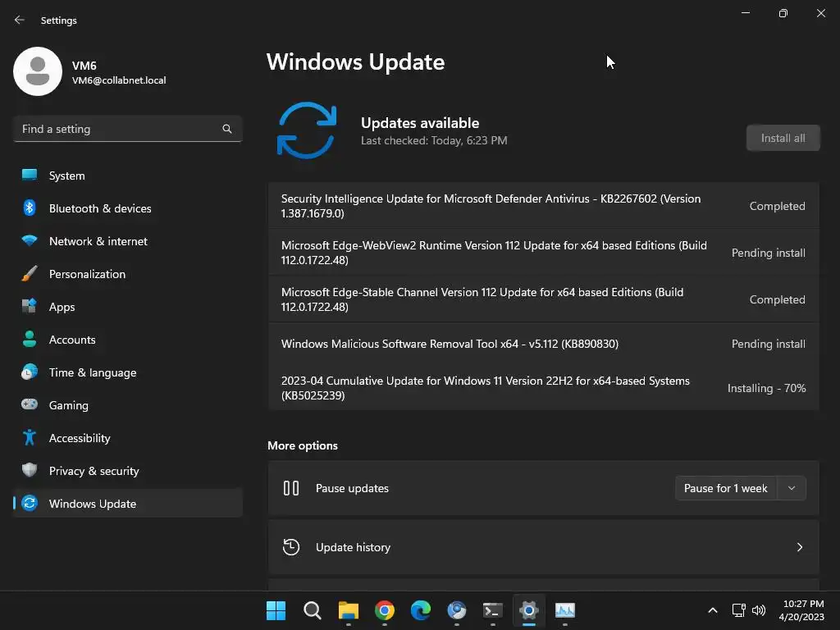
Task: Click the VM6 user avatar picture
Action: [x=38, y=71]
